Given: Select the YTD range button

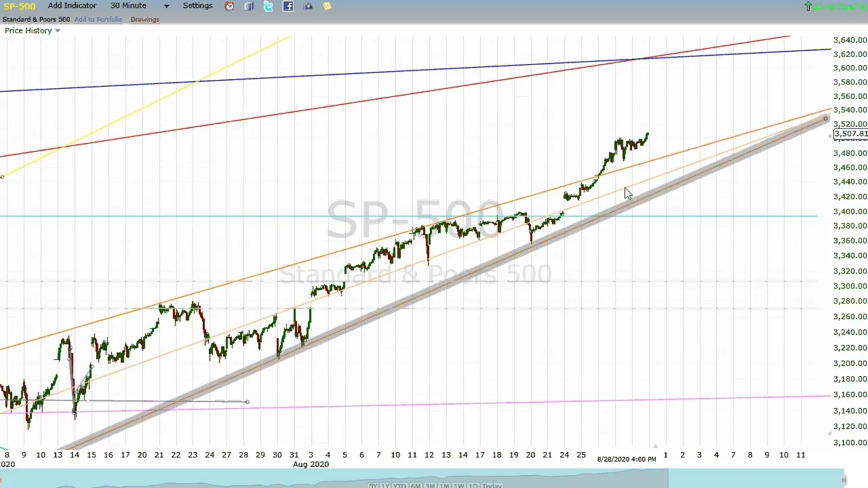Looking at the screenshot, I should [400, 485].
